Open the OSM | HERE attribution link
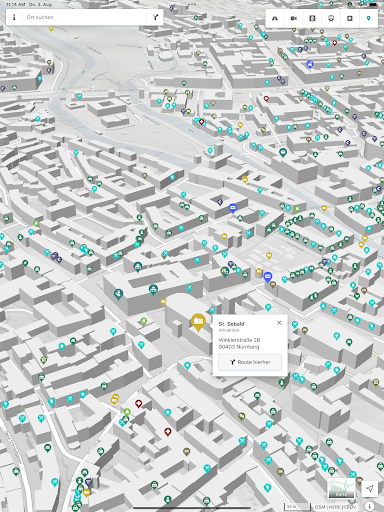 (335, 507)
